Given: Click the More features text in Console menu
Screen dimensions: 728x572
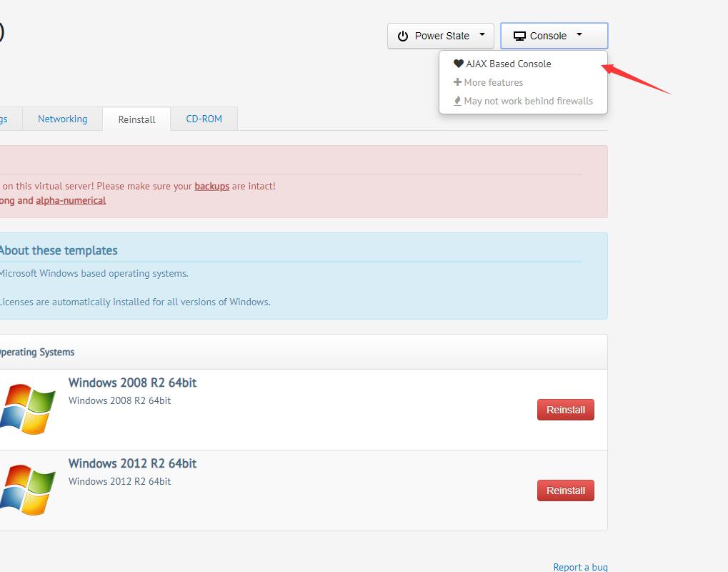Looking at the screenshot, I should click(493, 82).
